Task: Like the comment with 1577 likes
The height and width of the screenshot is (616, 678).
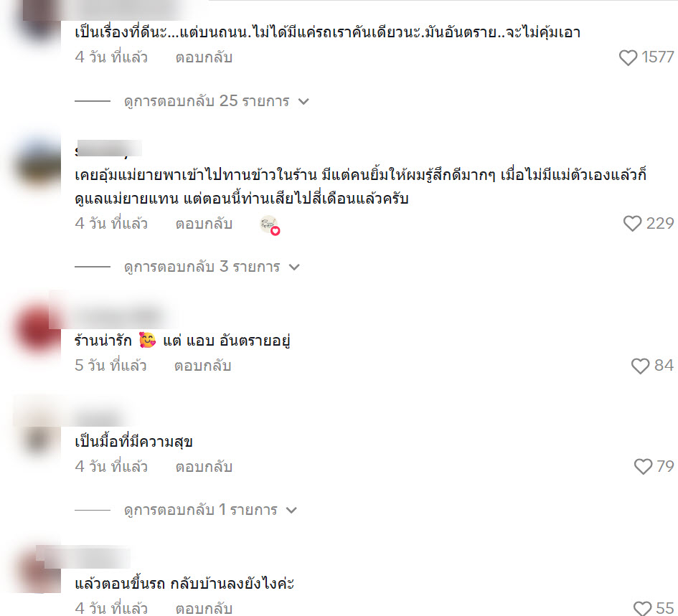Action: (628, 57)
